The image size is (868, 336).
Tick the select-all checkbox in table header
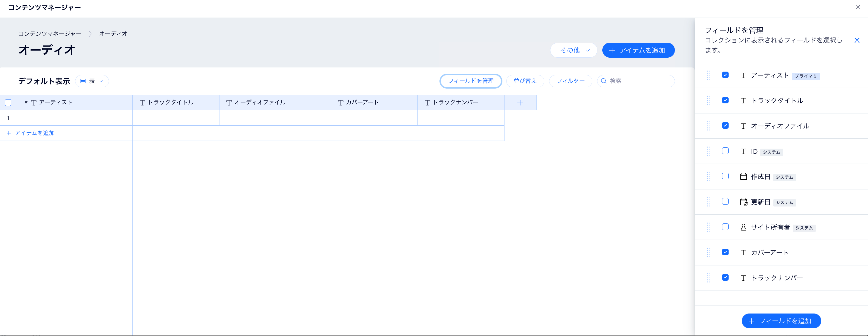coord(9,103)
